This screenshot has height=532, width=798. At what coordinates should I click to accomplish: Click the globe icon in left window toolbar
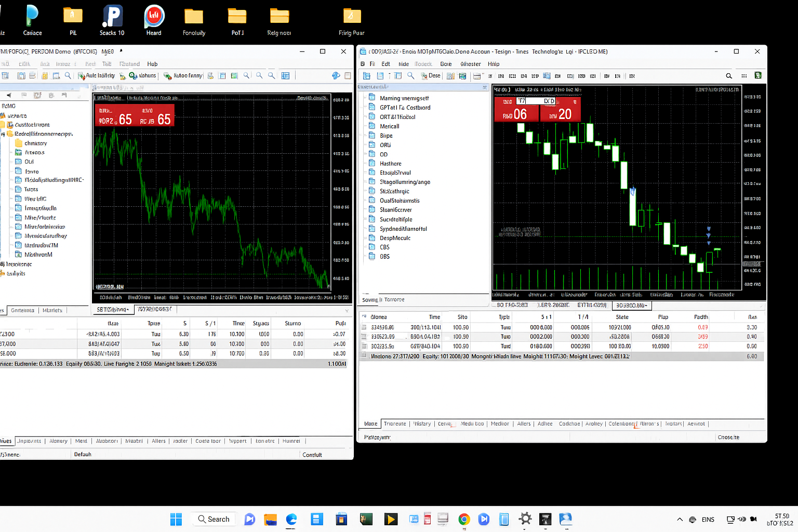[x=336, y=76]
